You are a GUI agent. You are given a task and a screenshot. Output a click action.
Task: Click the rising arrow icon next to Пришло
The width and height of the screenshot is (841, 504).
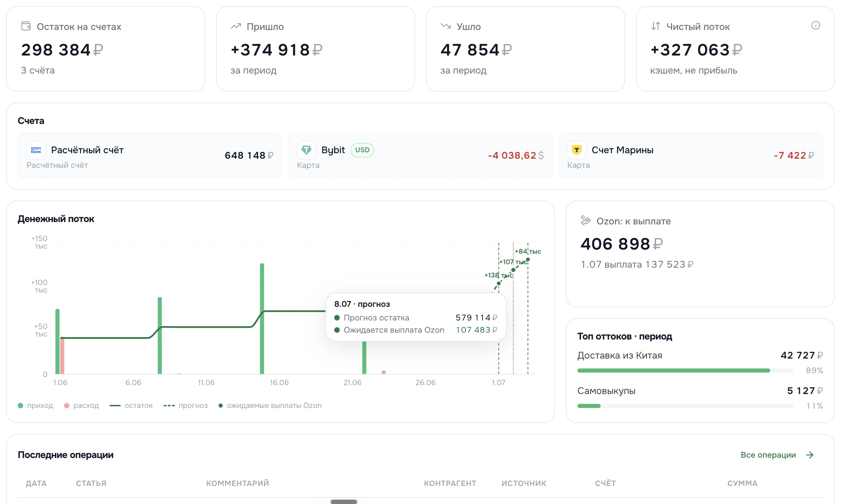pos(236,26)
